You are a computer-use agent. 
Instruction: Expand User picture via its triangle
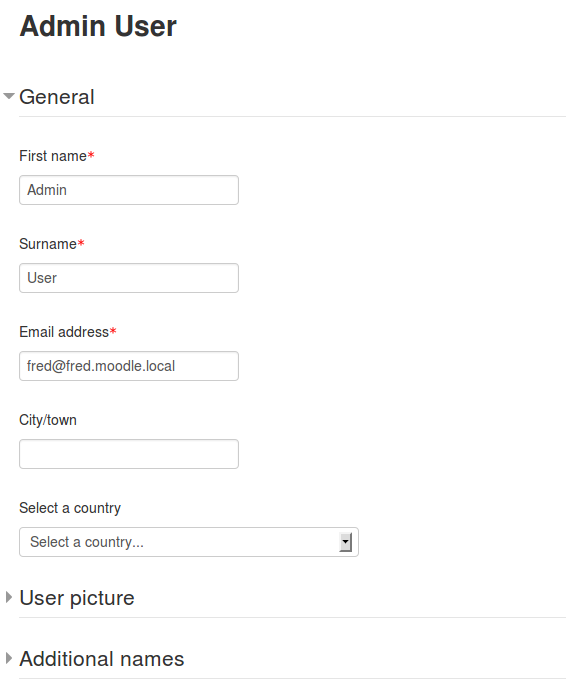[x=9, y=598]
